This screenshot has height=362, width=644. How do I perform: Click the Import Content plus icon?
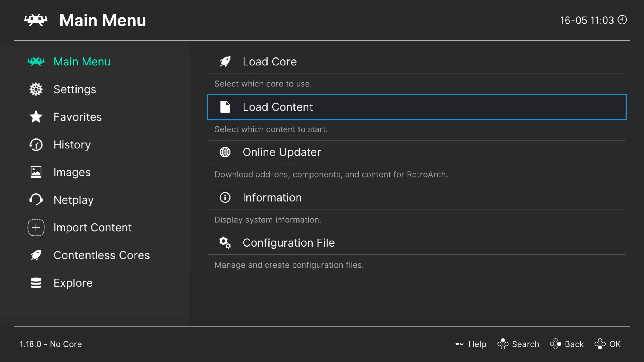click(x=36, y=227)
